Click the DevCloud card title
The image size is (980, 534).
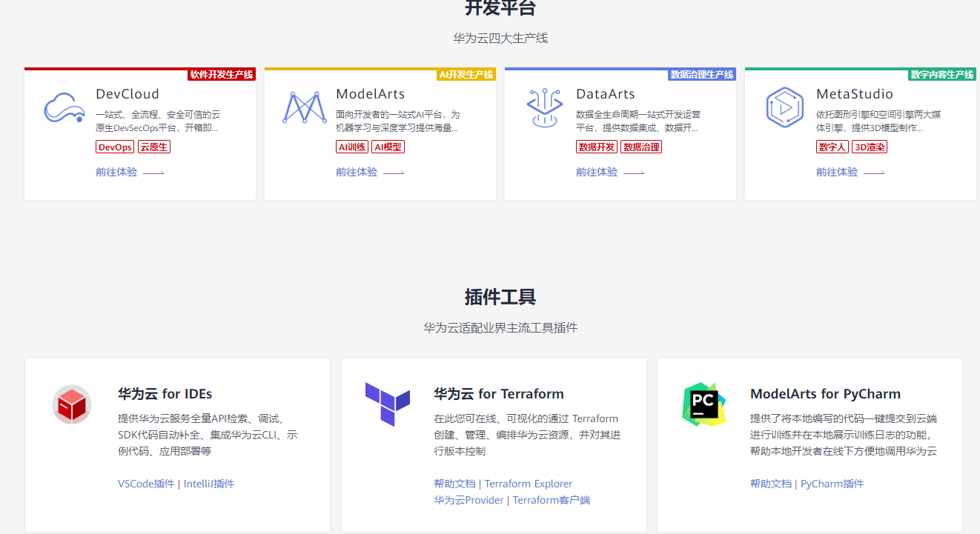coord(128,94)
